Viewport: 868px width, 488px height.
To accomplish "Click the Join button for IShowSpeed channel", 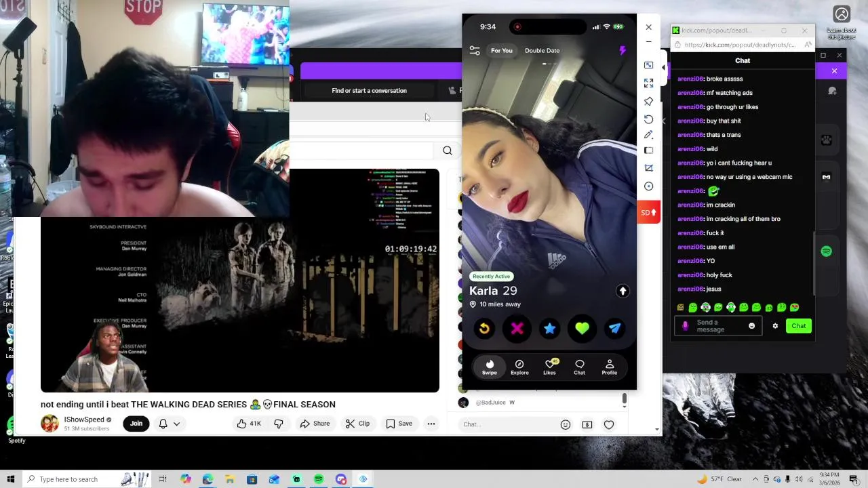I will (x=136, y=424).
